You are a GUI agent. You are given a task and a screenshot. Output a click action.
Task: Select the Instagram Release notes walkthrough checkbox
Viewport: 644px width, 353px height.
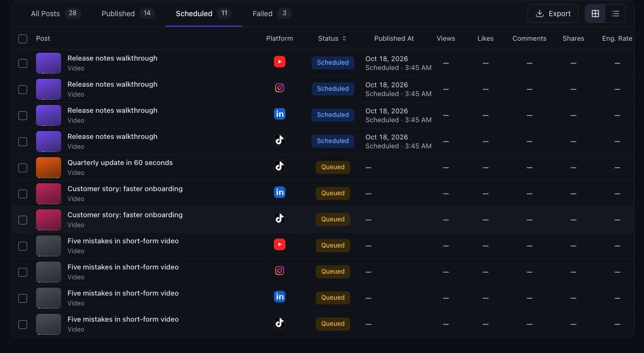(22, 89)
